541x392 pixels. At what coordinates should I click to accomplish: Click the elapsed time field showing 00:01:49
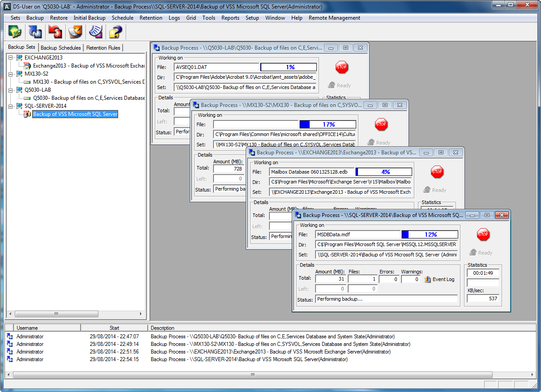483,273
